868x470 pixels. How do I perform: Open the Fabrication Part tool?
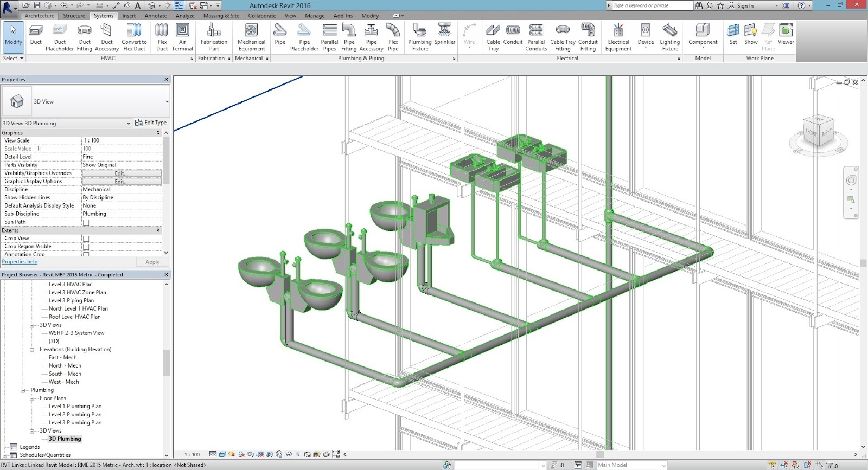[214, 37]
